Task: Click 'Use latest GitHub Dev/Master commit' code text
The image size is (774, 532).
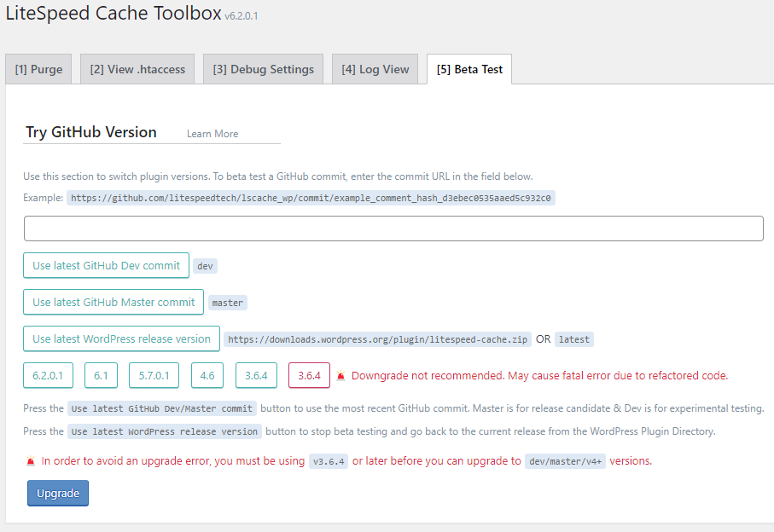Action: coord(162,408)
